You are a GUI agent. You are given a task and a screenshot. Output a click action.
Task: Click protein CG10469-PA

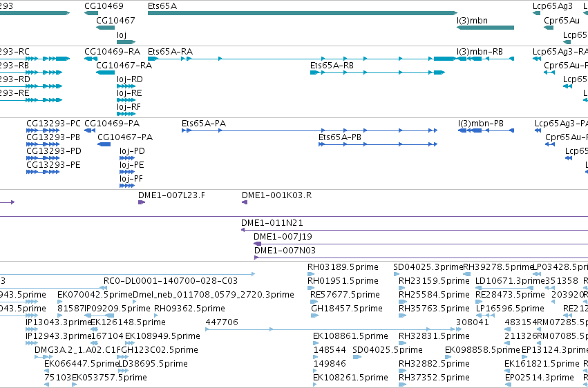[x=112, y=123]
